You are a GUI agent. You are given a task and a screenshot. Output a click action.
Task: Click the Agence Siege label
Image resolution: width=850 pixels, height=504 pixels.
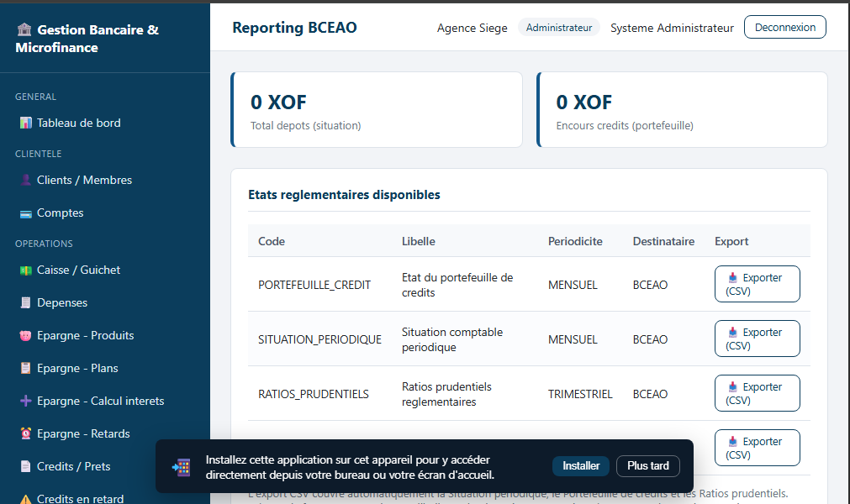[x=473, y=29]
